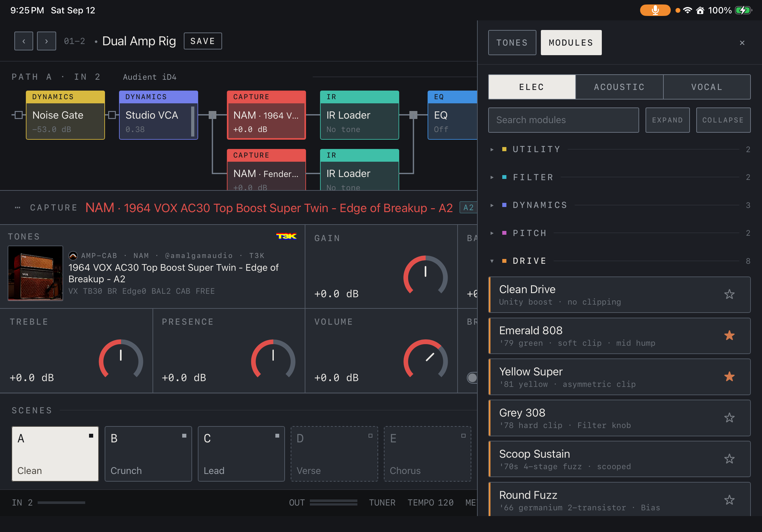Unfavorite the Yellow Super star

tap(729, 377)
